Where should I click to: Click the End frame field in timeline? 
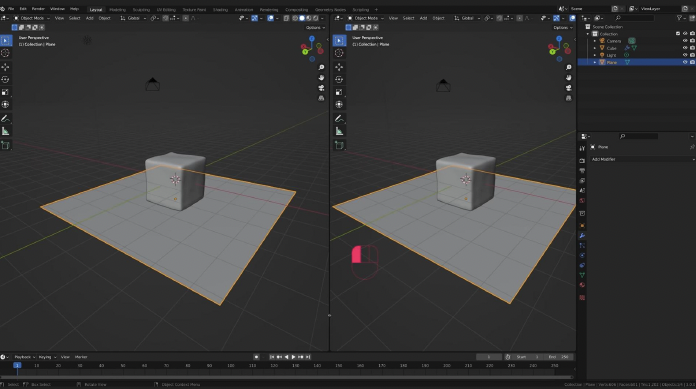click(559, 357)
